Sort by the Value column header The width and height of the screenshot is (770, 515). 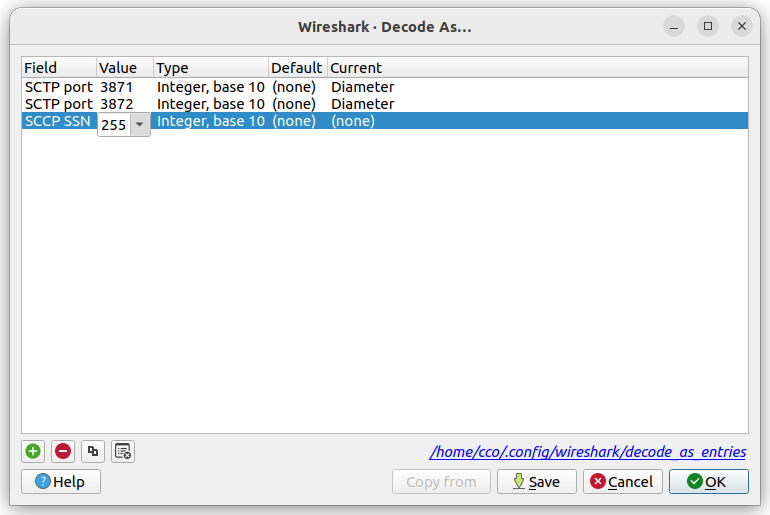[x=124, y=68]
